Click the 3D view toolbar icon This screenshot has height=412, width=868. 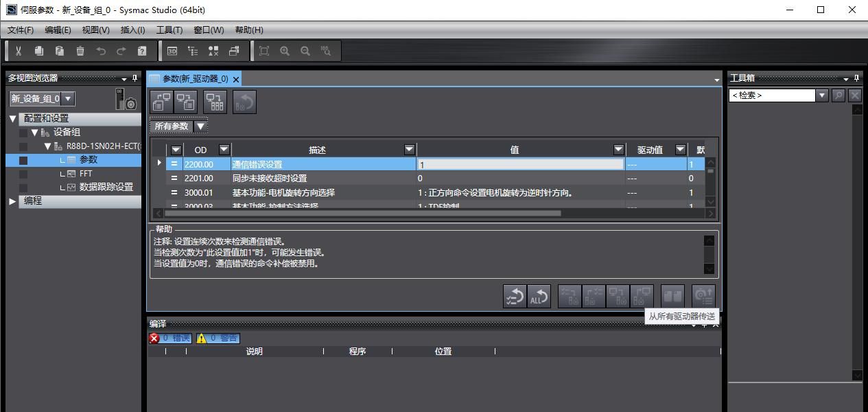point(172,51)
